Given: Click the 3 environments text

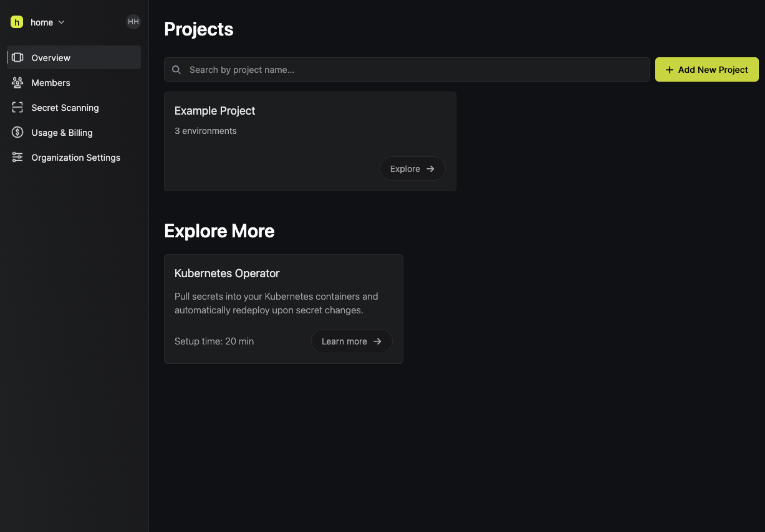Looking at the screenshot, I should coord(206,131).
